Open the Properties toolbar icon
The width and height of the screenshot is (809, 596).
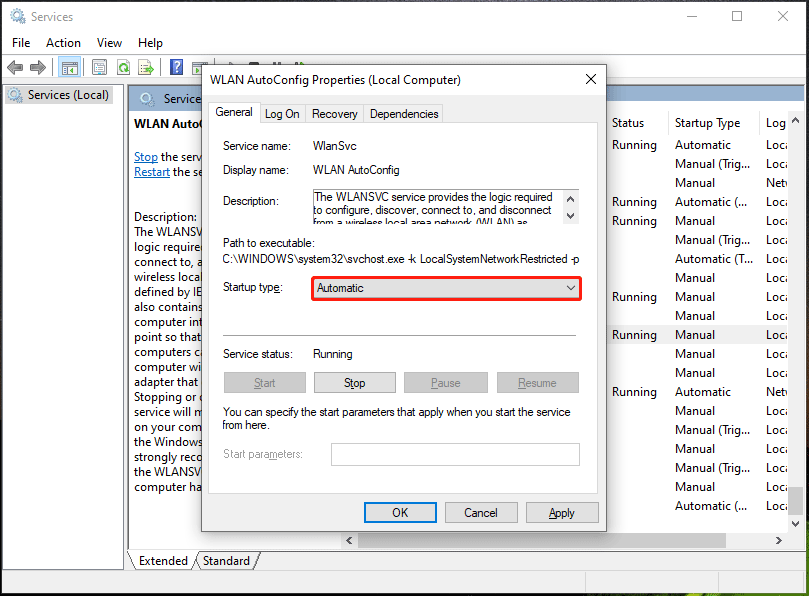tap(98, 67)
